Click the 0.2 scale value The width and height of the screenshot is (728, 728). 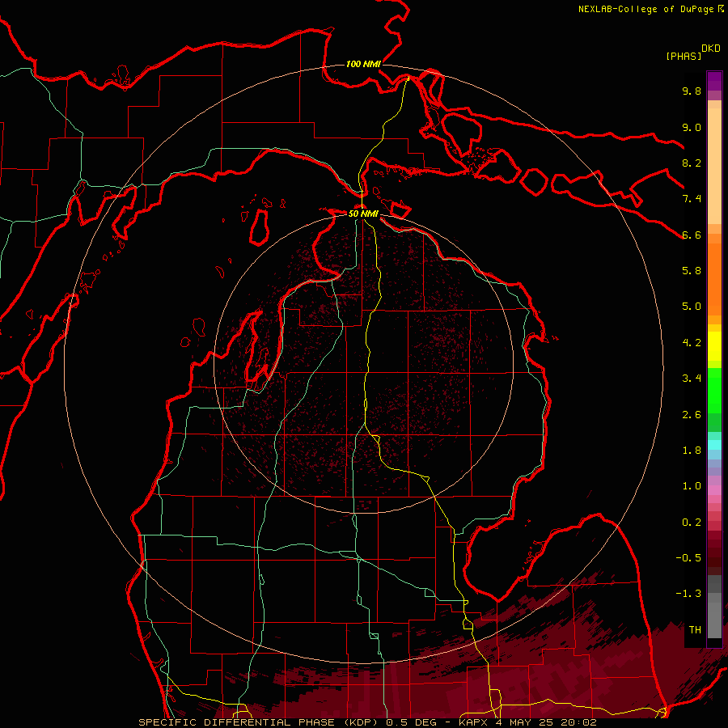point(692,523)
